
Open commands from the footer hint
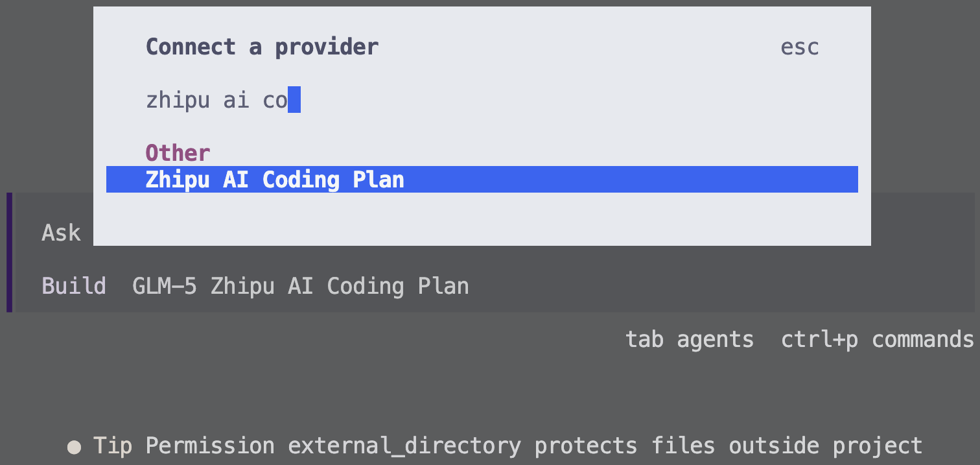click(x=923, y=339)
